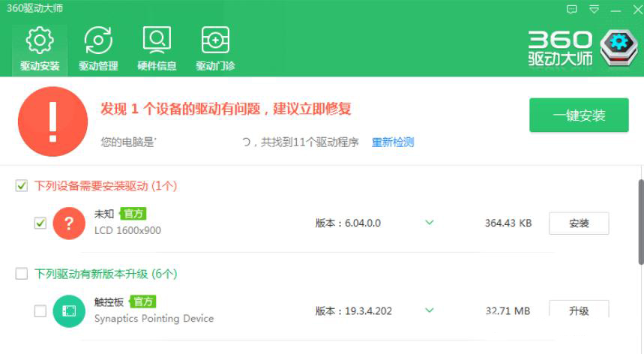This screenshot has height=354, width=644.
Task: Click the 官方 tag next to 未知
Action: point(133,214)
